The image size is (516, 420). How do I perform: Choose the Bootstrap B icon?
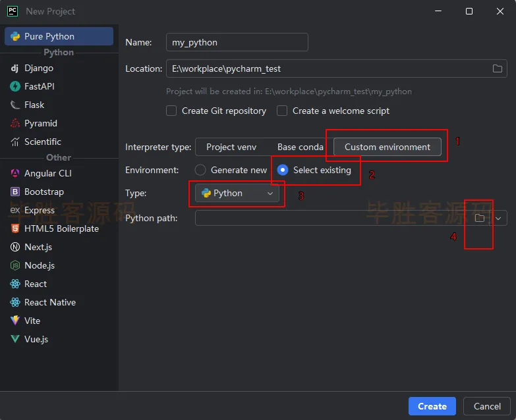[x=14, y=192]
